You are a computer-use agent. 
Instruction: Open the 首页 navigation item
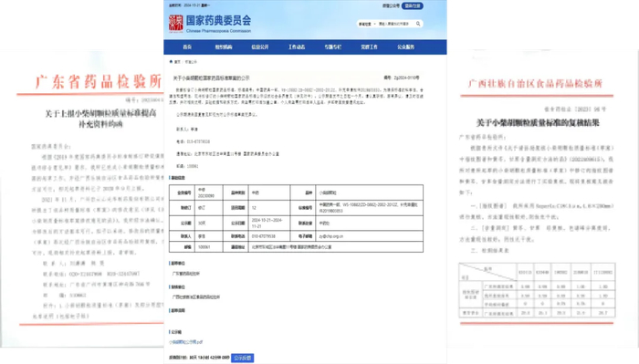click(x=187, y=47)
